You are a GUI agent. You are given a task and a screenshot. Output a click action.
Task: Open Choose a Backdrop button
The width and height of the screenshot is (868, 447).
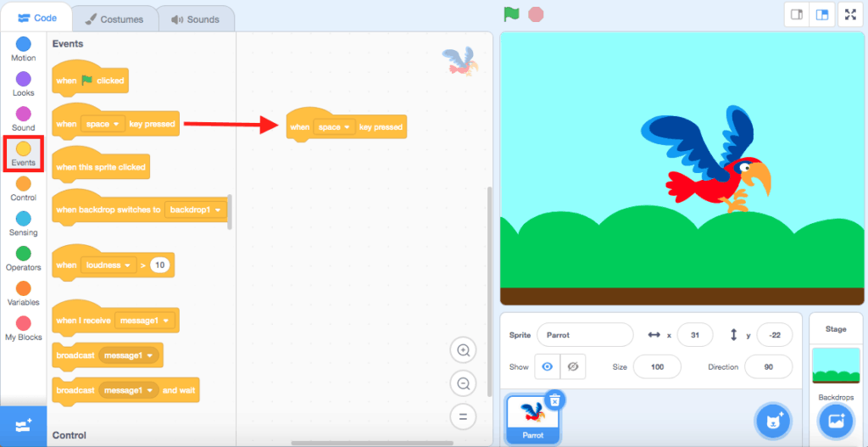tap(836, 422)
